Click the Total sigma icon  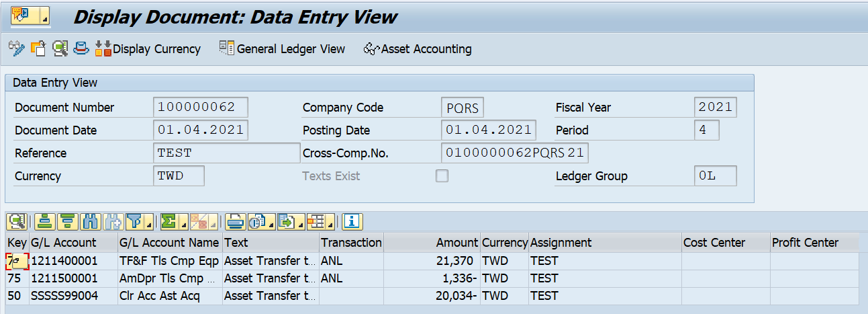click(x=168, y=221)
